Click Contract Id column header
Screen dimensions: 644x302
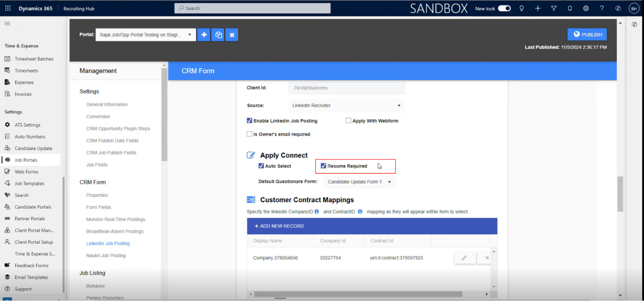click(382, 241)
